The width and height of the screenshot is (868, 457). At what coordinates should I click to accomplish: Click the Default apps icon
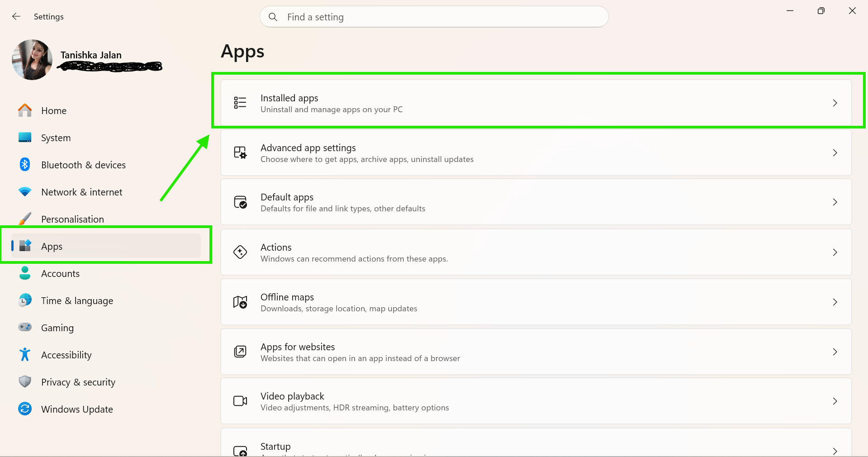(240, 202)
